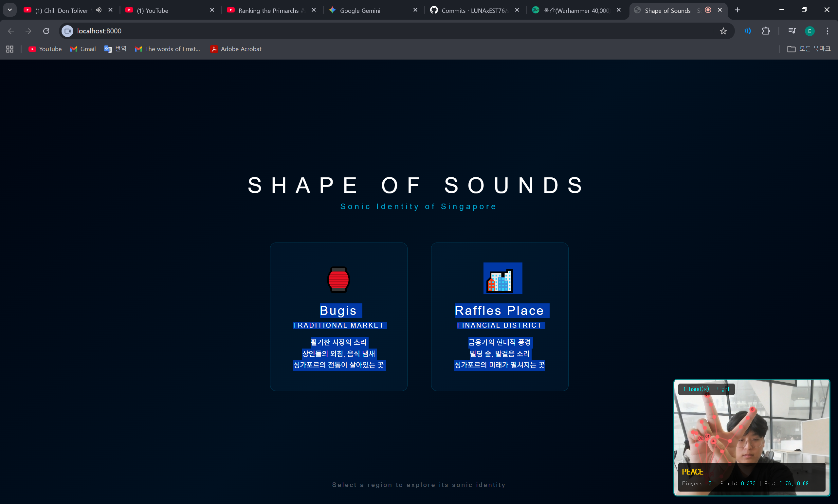Switch to the Warhammer 40,000 tab

(x=576, y=10)
